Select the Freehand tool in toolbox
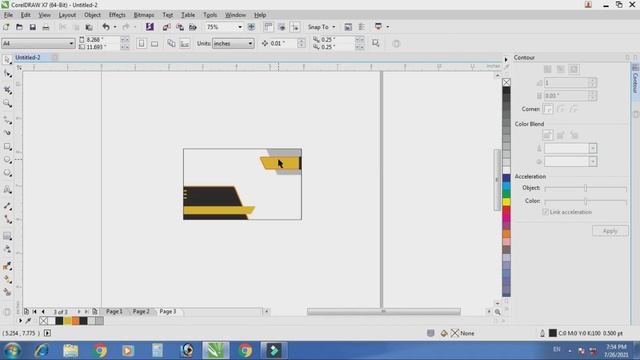The width and height of the screenshot is (640, 360). (7, 120)
